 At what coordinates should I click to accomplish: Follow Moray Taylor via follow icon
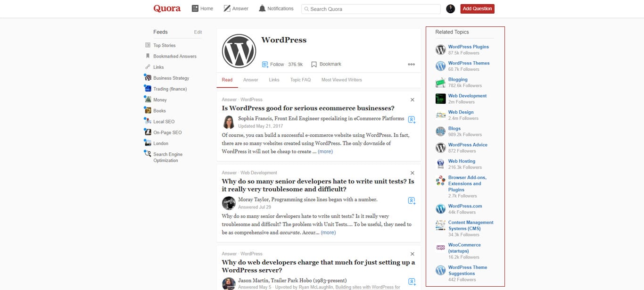pyautogui.click(x=412, y=201)
